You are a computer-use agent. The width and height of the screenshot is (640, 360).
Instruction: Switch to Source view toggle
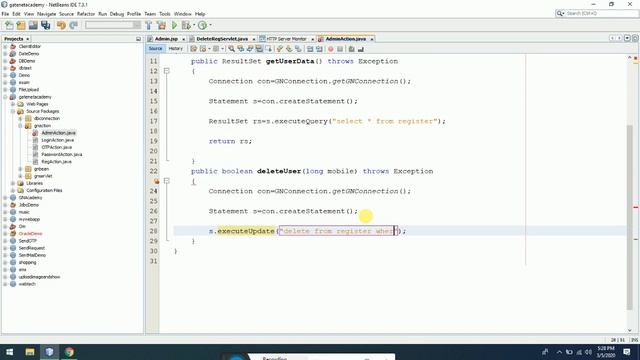coord(156,49)
